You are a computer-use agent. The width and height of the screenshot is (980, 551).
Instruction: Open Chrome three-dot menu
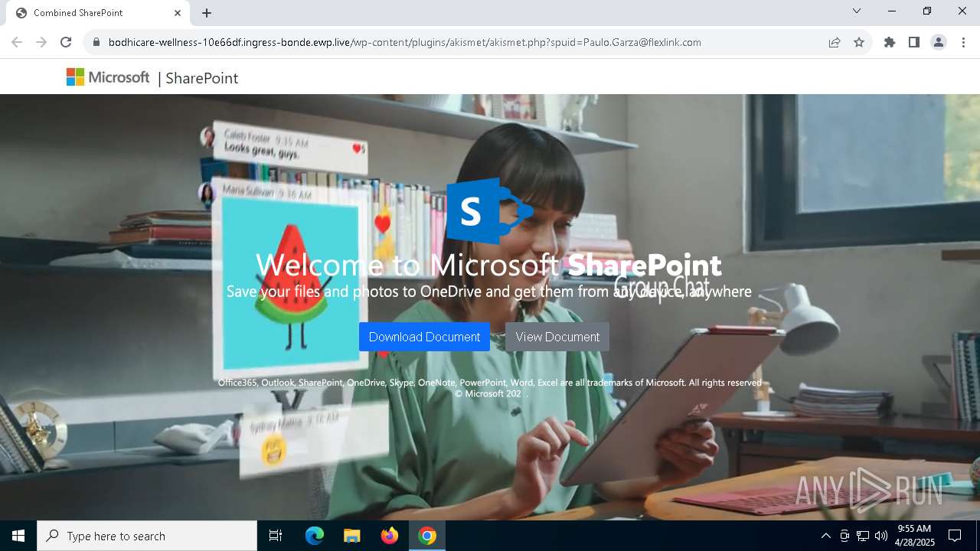[x=963, y=42]
